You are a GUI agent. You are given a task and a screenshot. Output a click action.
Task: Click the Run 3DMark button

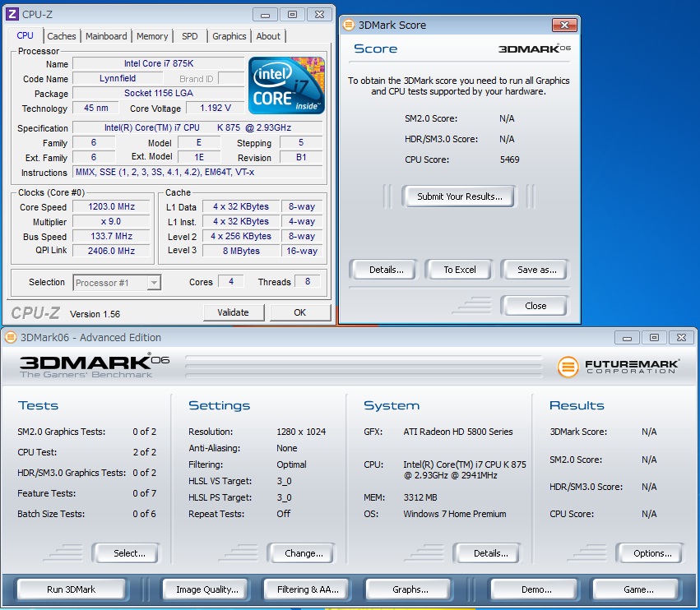[x=72, y=589]
